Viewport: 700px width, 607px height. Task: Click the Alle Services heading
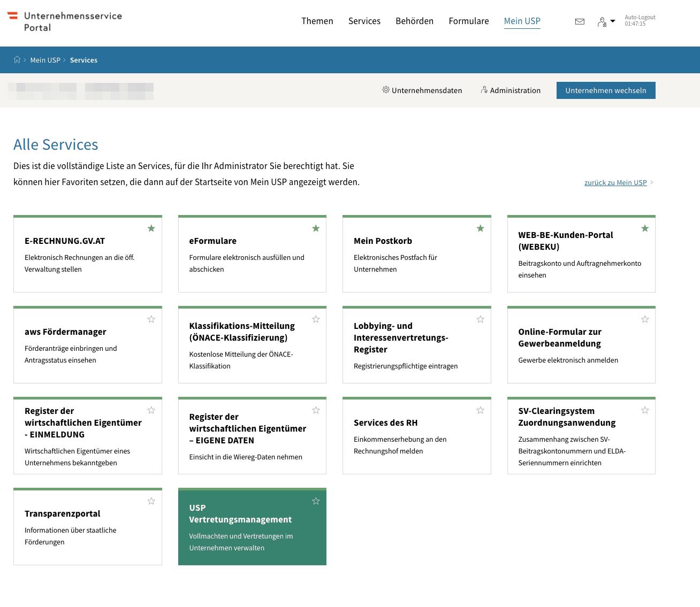click(x=56, y=144)
